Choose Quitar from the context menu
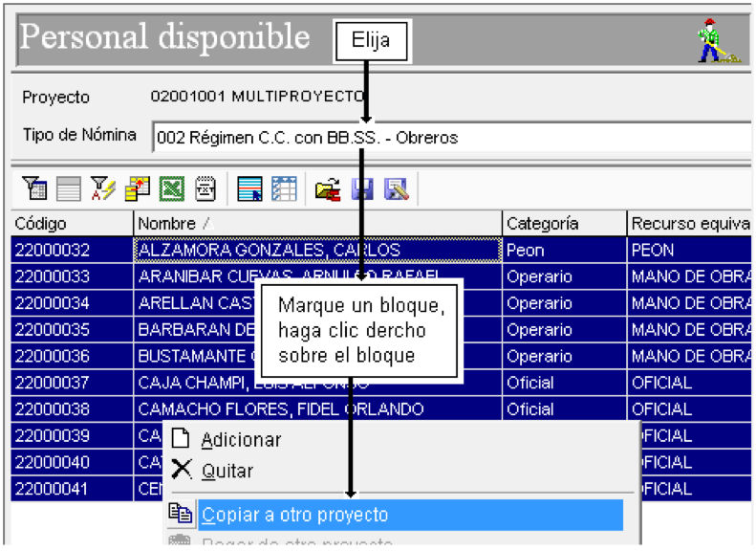The height and width of the screenshot is (551, 756). (x=227, y=471)
